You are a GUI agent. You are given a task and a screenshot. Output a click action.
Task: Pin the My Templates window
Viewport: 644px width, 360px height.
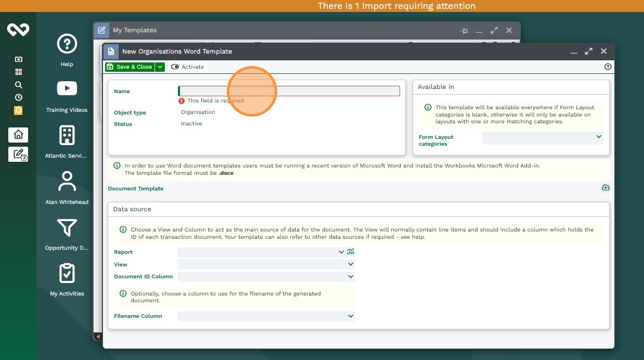click(x=465, y=31)
